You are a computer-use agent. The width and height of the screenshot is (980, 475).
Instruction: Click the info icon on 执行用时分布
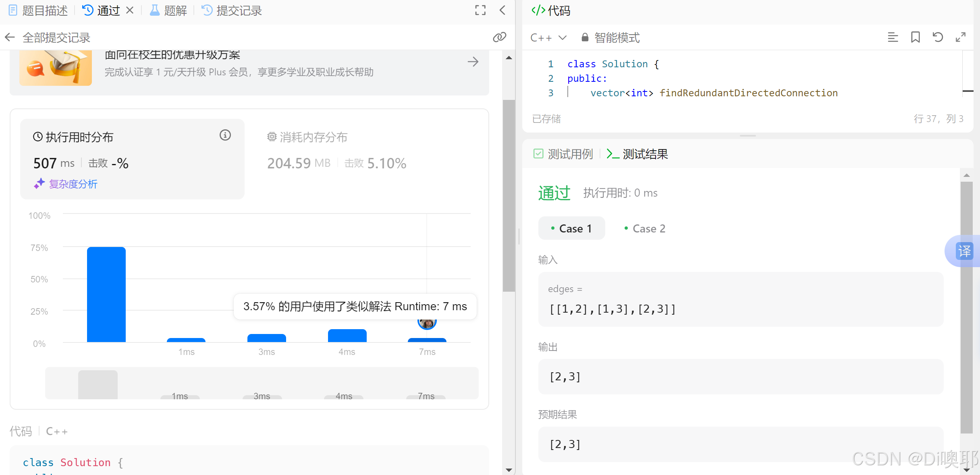point(225,135)
